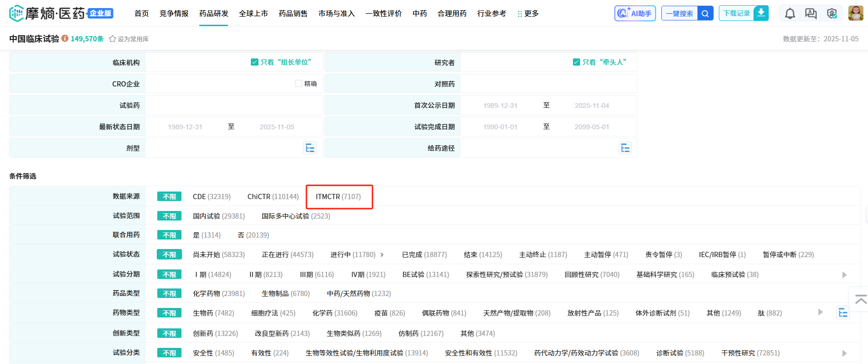Uncheck 只看"牵头人" checkbox

coord(576,62)
